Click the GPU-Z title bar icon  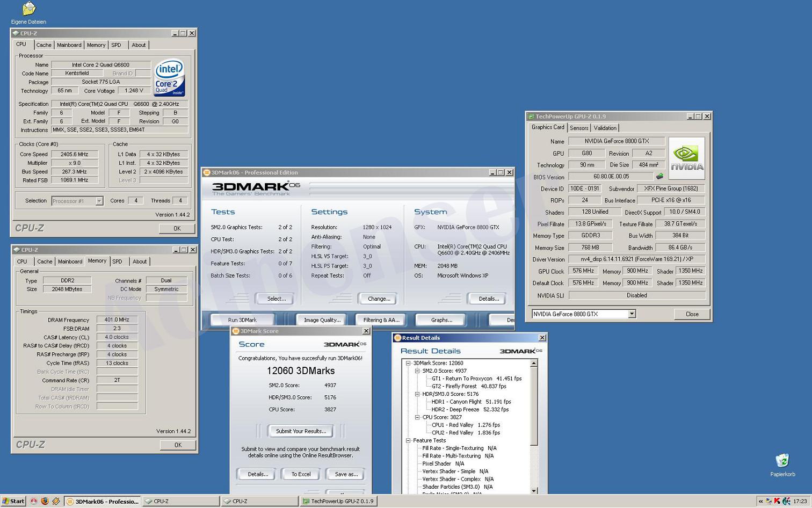coord(531,116)
